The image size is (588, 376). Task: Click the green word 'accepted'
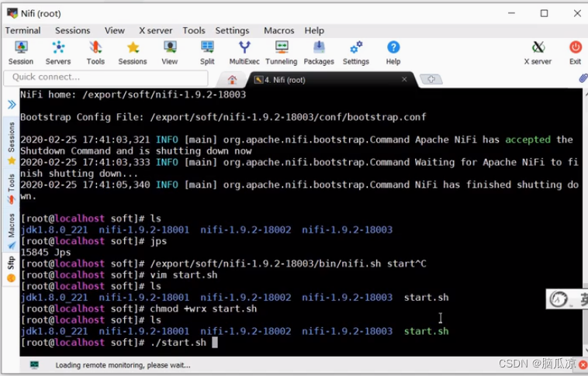527,140
